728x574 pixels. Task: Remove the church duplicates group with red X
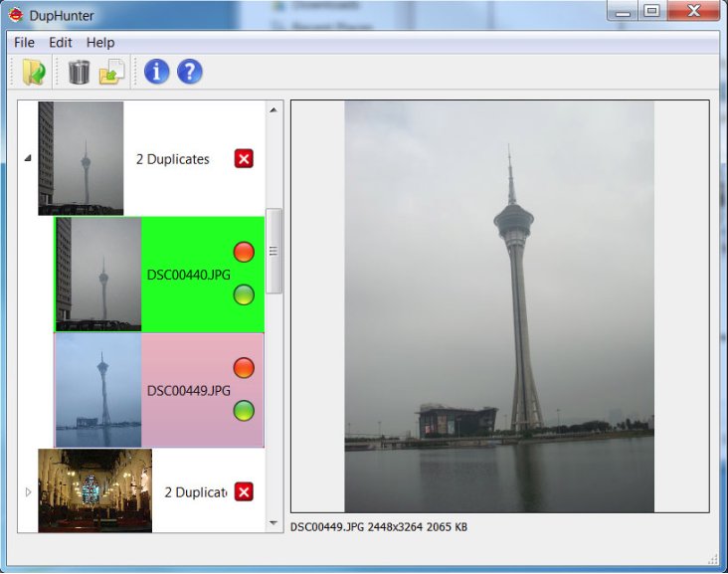(x=244, y=491)
